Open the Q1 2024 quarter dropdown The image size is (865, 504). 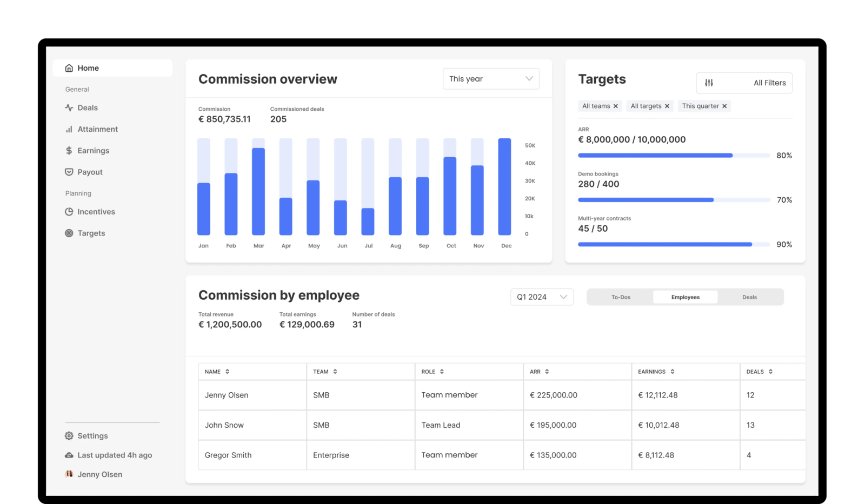coord(542,297)
